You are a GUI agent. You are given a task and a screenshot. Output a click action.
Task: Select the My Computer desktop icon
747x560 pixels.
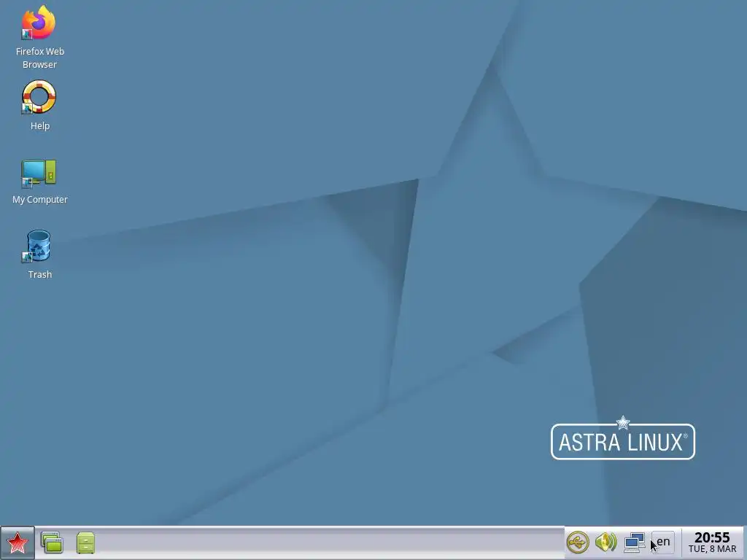39,174
